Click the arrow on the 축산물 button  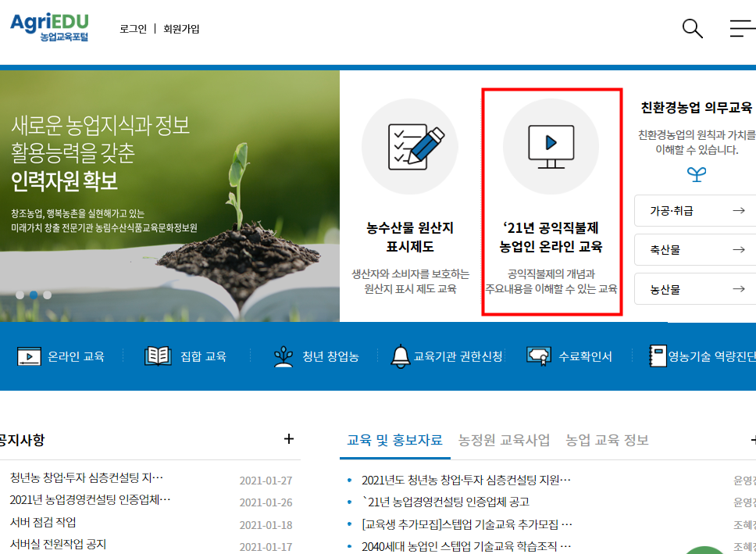[x=739, y=249]
